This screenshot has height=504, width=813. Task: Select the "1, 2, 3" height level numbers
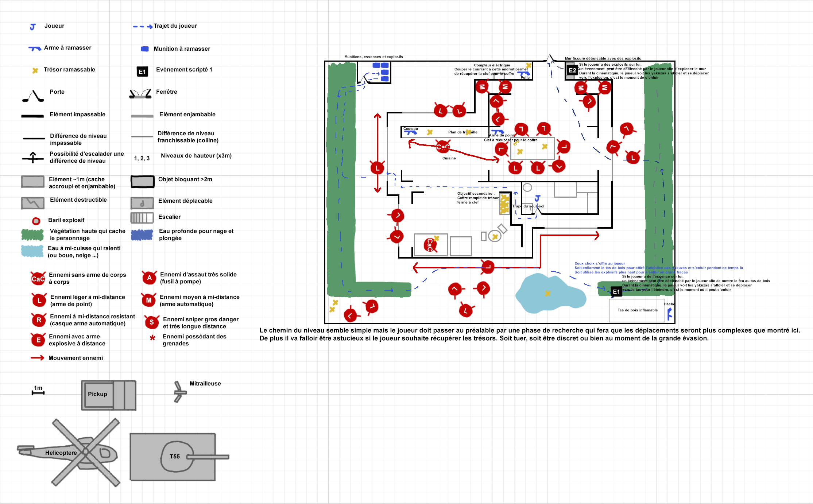click(x=142, y=158)
